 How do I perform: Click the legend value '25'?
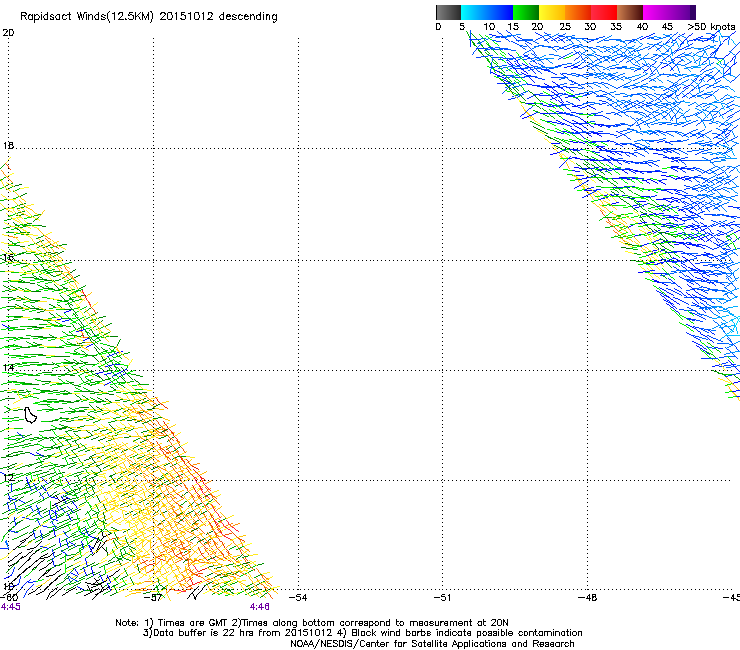(x=565, y=27)
